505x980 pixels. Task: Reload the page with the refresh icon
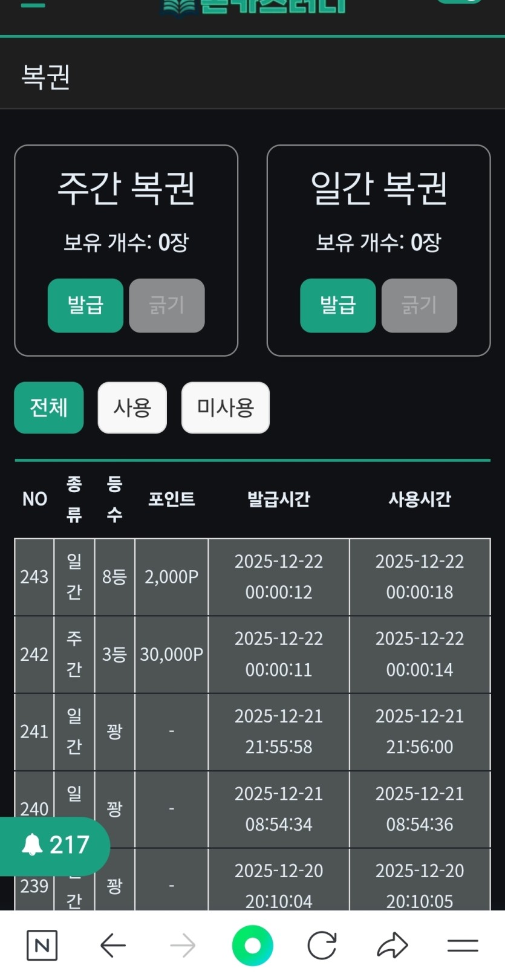tap(322, 945)
